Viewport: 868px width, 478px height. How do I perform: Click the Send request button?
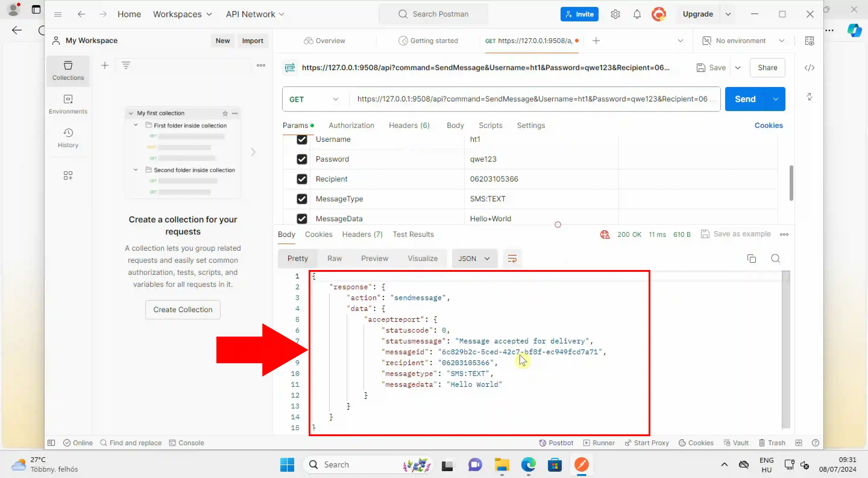[x=745, y=99]
